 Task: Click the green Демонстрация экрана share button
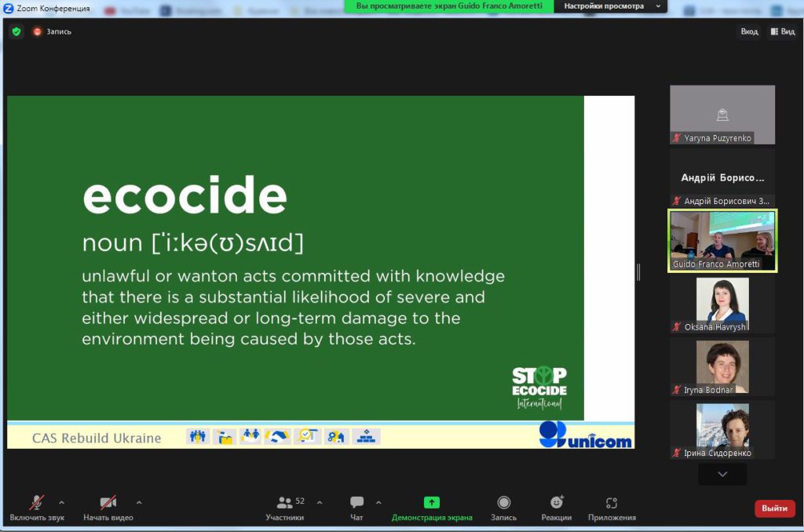click(x=432, y=507)
